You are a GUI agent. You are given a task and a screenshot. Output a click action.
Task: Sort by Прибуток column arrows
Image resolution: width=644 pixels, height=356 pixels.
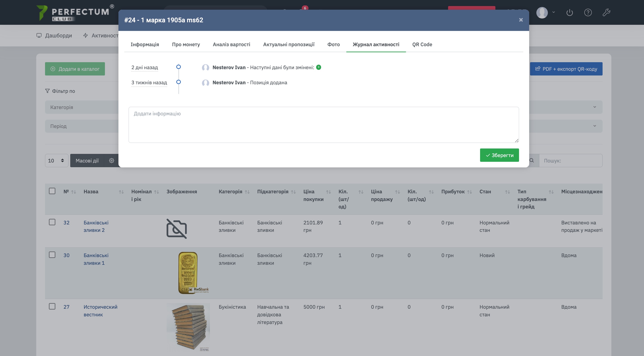[x=469, y=192]
